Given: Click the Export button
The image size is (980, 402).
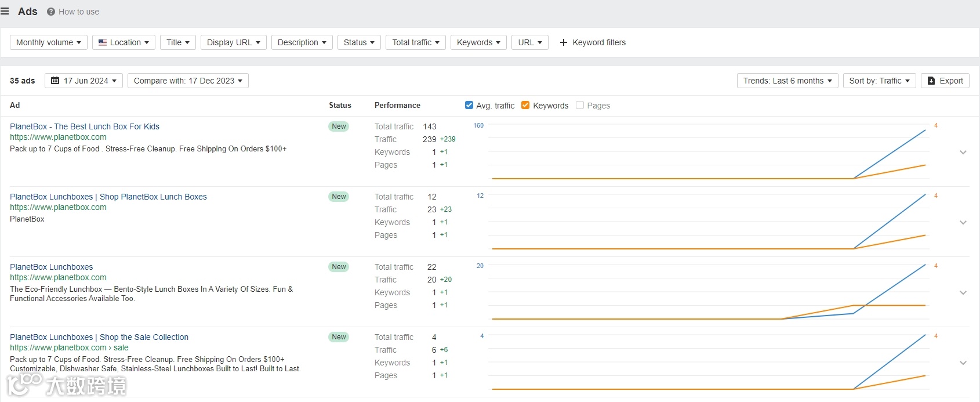Looking at the screenshot, I should [x=945, y=81].
